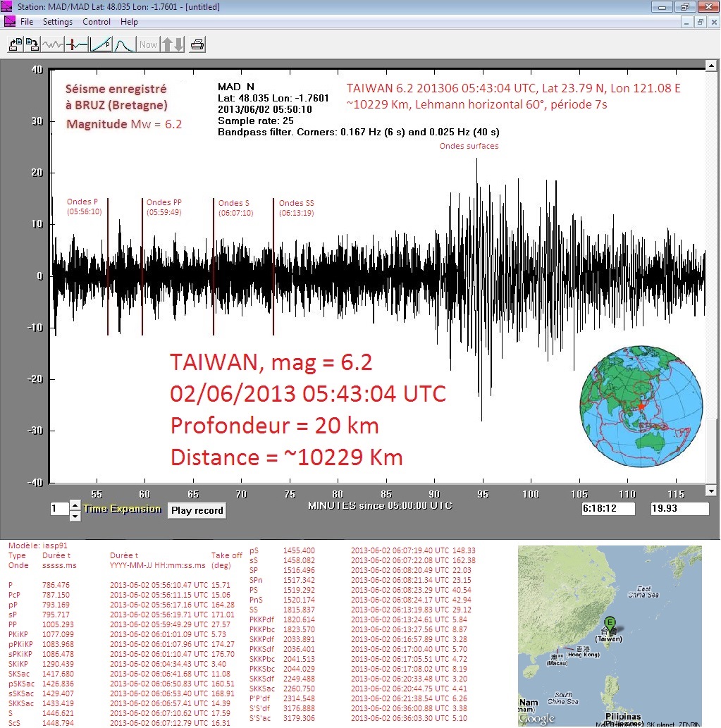Click the green epicenter marker on the Taiwan map
Viewport: 721px width, 728px height.
point(609,622)
